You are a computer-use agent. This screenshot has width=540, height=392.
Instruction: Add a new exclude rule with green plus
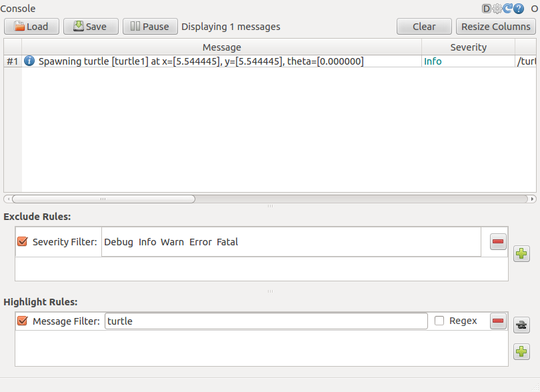(x=521, y=253)
